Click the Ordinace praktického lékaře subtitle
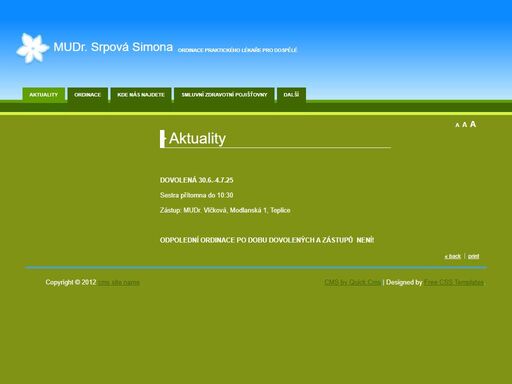512x384 pixels. 237,50
